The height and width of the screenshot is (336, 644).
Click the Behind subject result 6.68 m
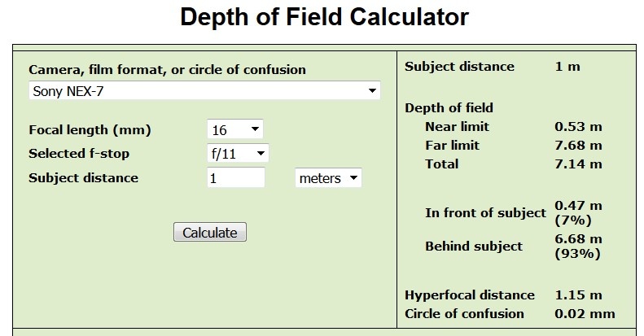click(x=578, y=239)
